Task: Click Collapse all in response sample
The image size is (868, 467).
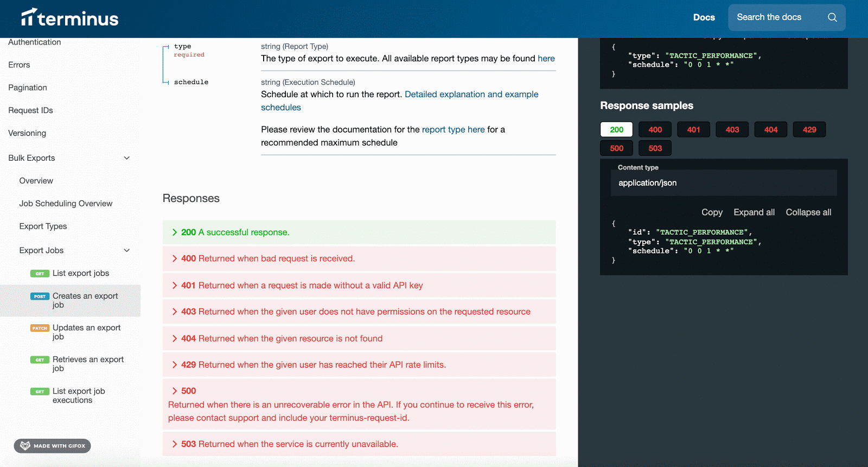Action: coord(808,212)
